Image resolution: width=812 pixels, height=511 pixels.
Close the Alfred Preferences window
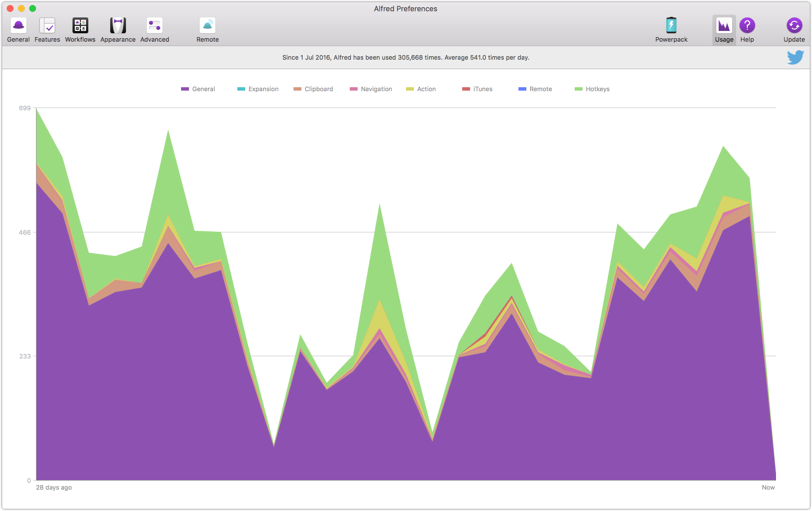coord(10,8)
